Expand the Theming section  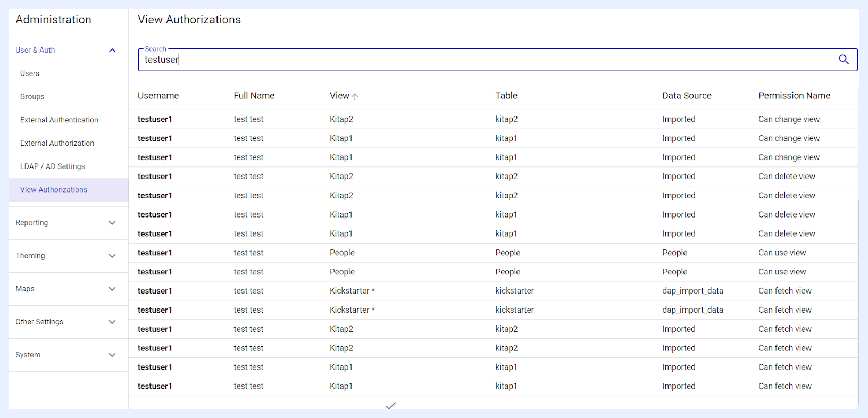[x=112, y=256]
